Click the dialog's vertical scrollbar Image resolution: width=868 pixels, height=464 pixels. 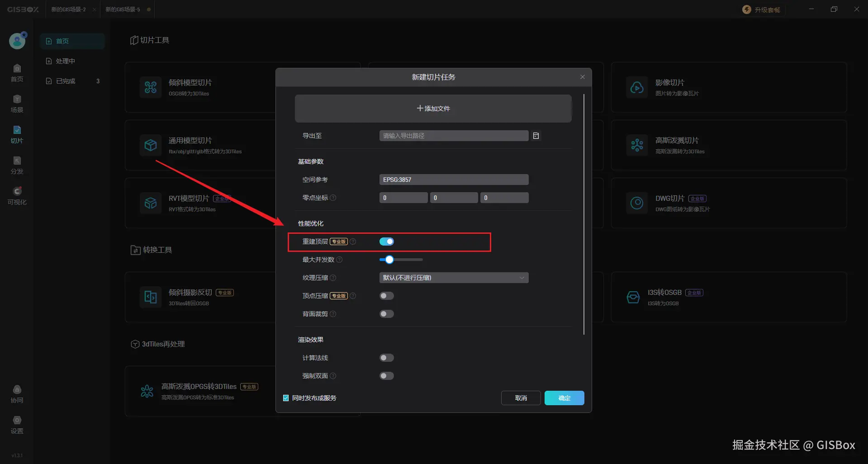[584, 214]
